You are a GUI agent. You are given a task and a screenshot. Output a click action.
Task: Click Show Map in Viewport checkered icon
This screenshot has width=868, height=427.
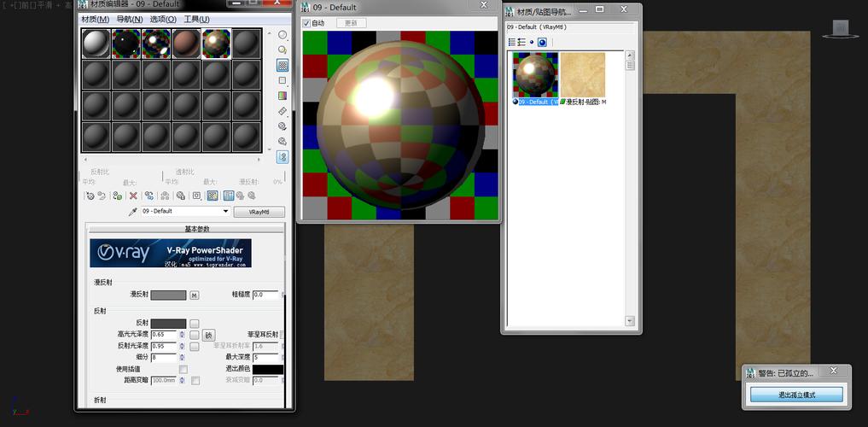212,196
